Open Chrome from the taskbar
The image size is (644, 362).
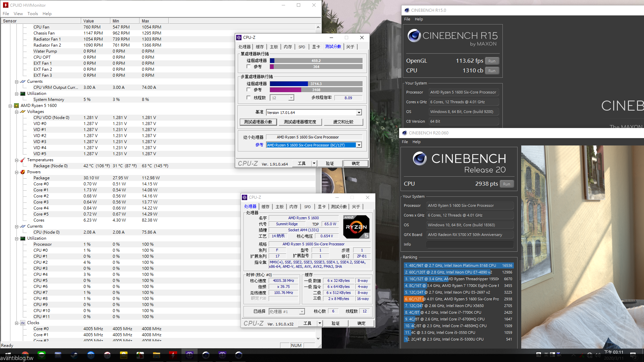pos(25,355)
